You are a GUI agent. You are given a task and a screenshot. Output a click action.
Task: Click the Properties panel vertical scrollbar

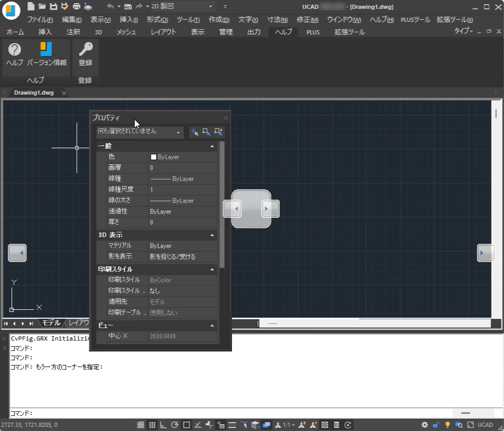tap(222, 204)
